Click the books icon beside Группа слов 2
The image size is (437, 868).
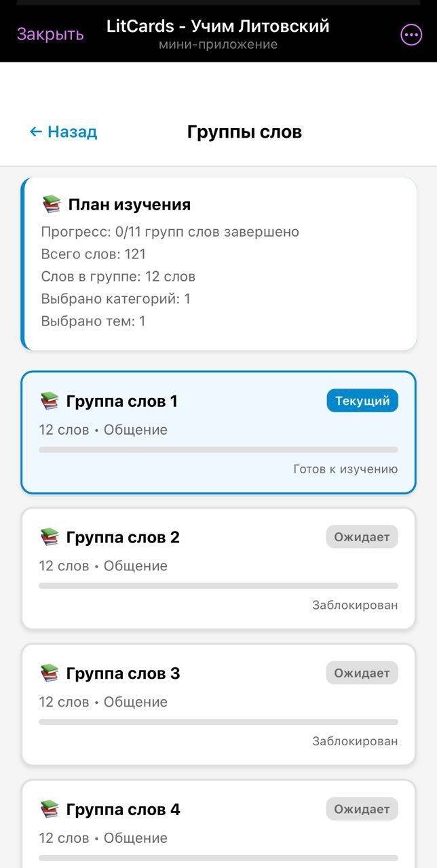point(49,536)
